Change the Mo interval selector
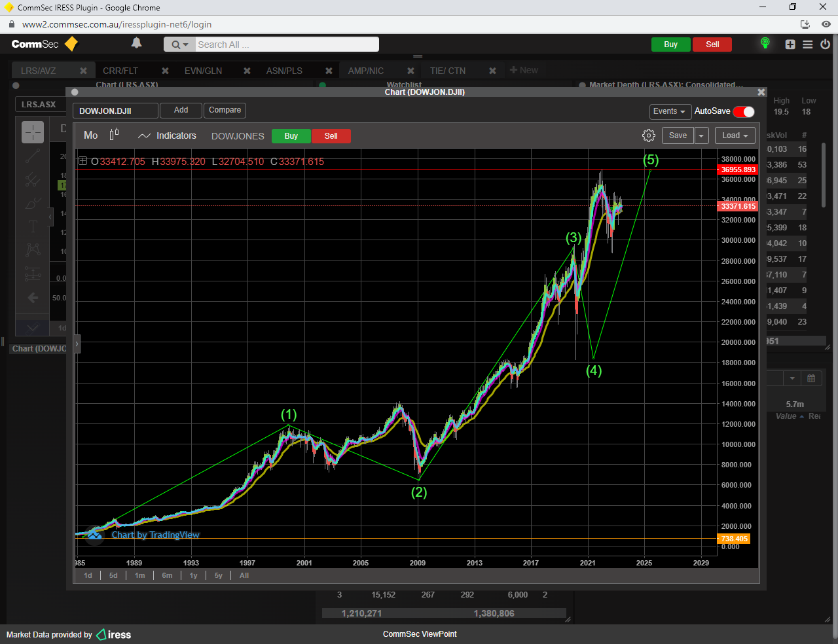 [91, 135]
